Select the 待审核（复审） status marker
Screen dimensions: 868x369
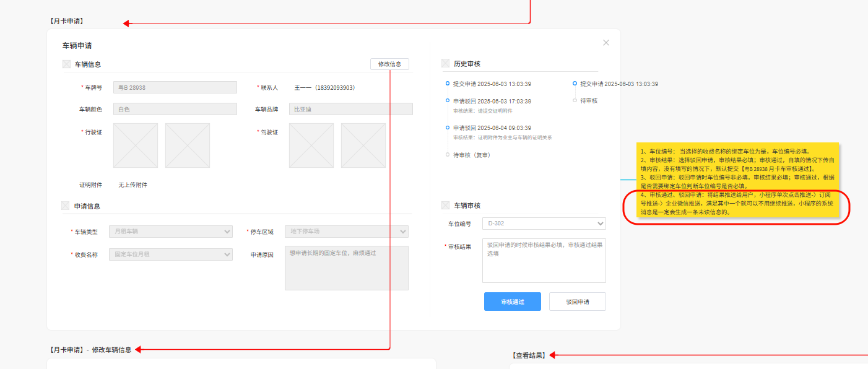[448, 155]
